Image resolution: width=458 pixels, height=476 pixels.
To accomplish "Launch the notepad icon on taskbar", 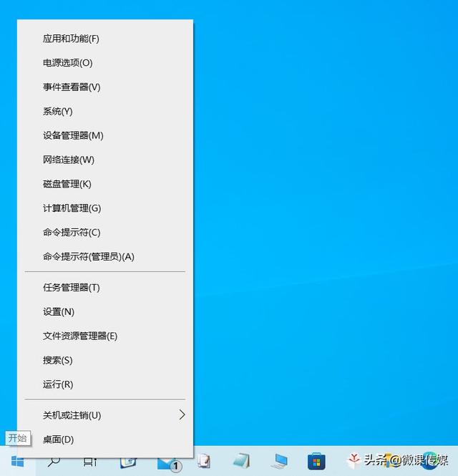I will [x=242, y=461].
